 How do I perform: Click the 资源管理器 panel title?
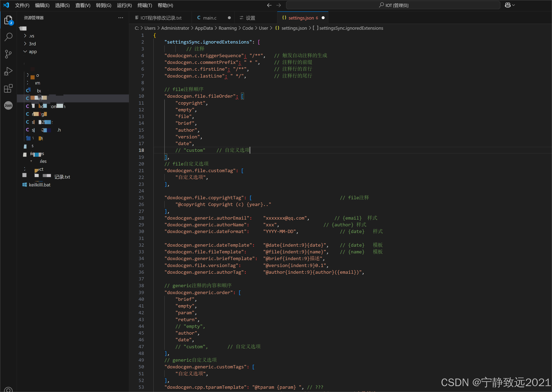click(34, 18)
